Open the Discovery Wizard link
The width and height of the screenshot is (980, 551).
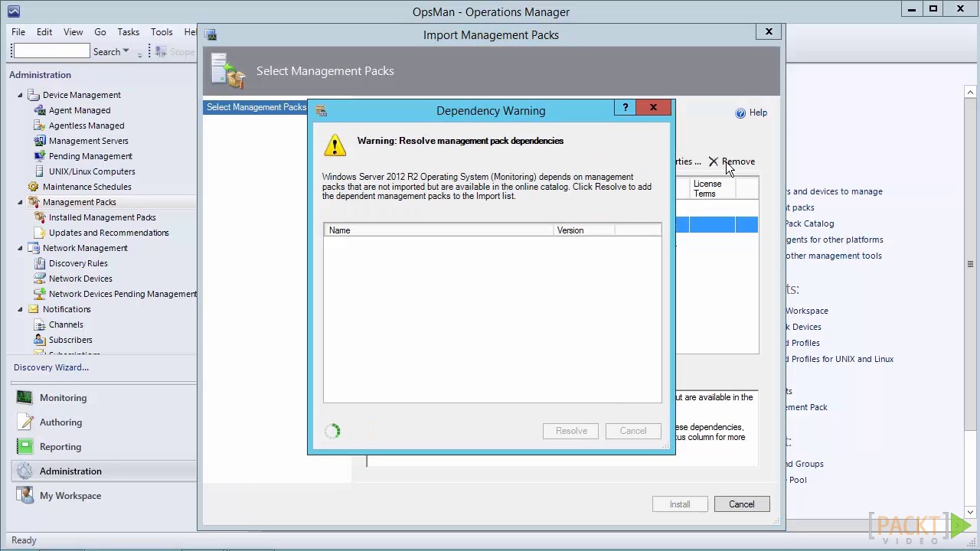click(x=51, y=367)
